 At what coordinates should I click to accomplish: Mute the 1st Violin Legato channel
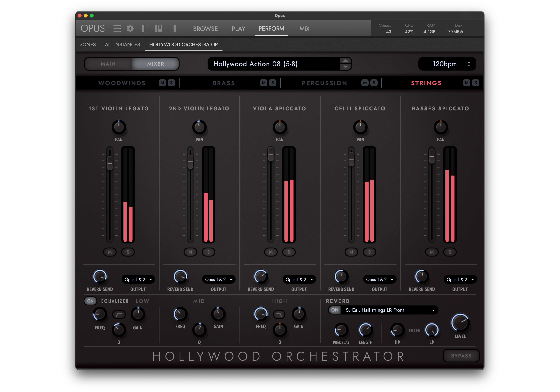tap(110, 252)
